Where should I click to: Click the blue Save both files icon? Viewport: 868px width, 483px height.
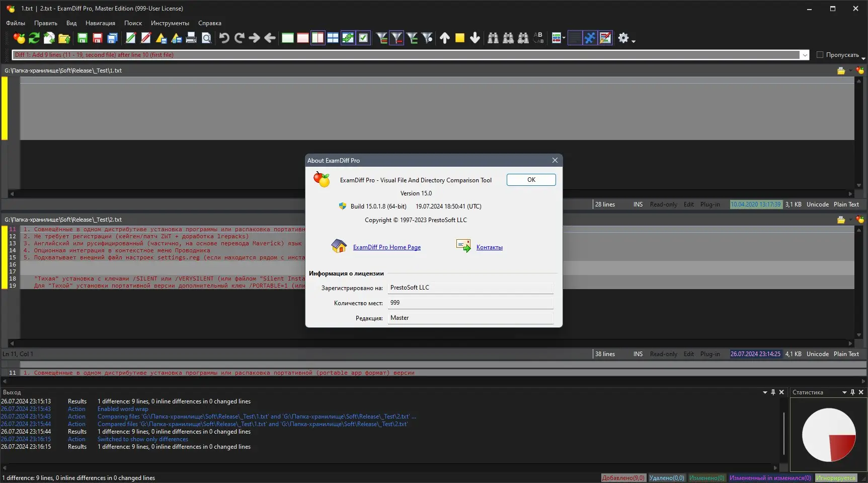(x=113, y=38)
